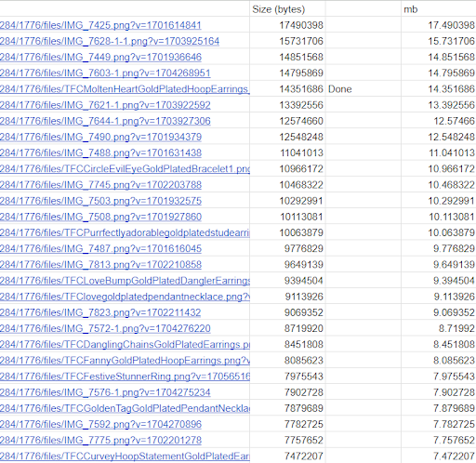Screen dimensions: 476x463
Task: Select the mb value 8.085623
Action: [439, 361]
